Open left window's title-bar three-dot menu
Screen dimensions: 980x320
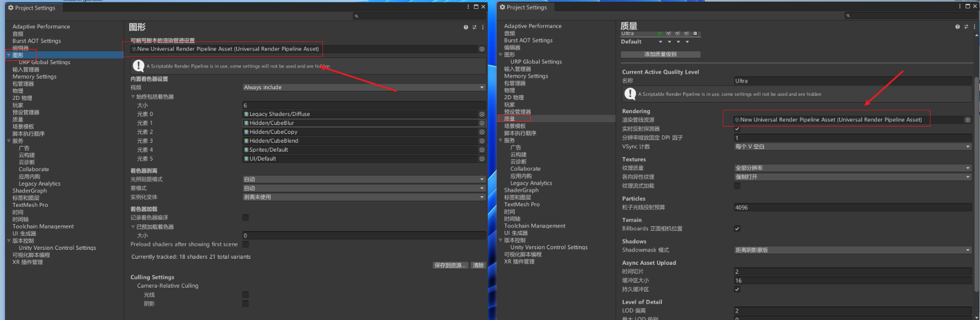(468, 7)
